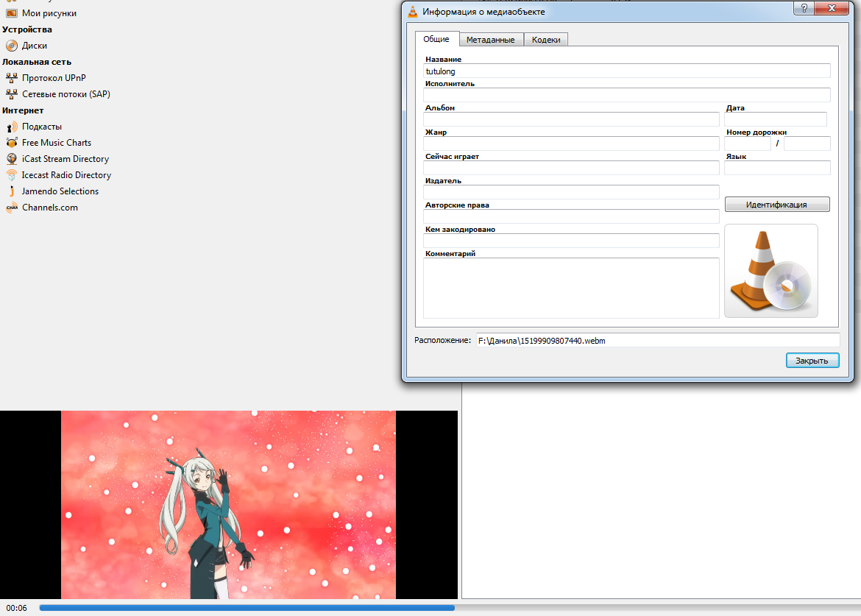Click the Авторские права input field
Image resolution: width=861 pixels, height=616 pixels.
(x=571, y=216)
